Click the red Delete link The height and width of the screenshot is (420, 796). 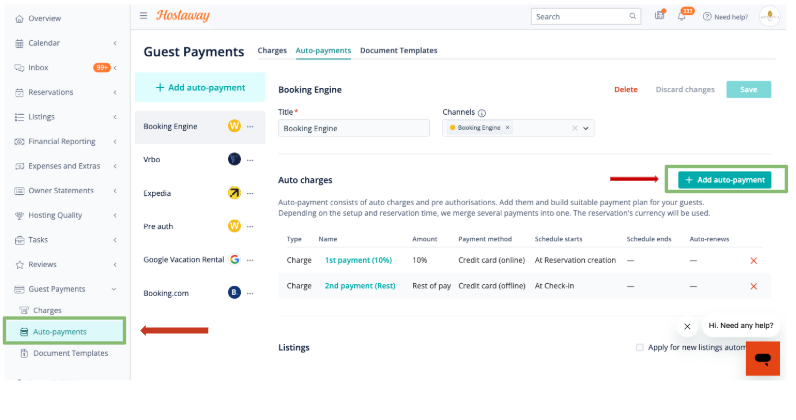pyautogui.click(x=626, y=89)
